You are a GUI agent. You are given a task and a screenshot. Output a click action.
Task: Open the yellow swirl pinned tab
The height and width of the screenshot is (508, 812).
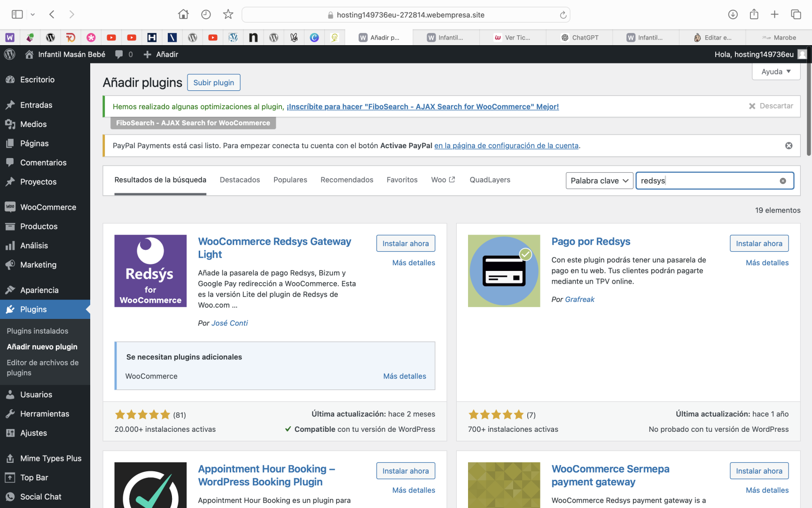pos(335,38)
